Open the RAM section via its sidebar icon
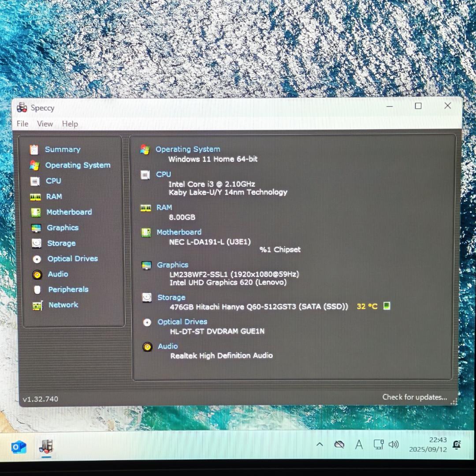Image resolution: width=476 pixels, height=476 pixels. [x=35, y=197]
